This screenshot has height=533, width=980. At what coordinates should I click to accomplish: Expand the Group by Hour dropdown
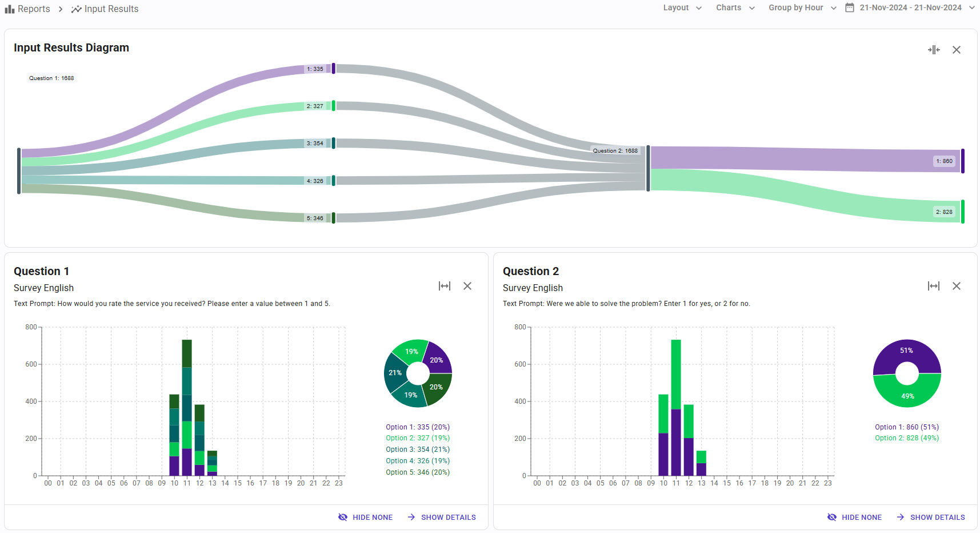tap(802, 8)
